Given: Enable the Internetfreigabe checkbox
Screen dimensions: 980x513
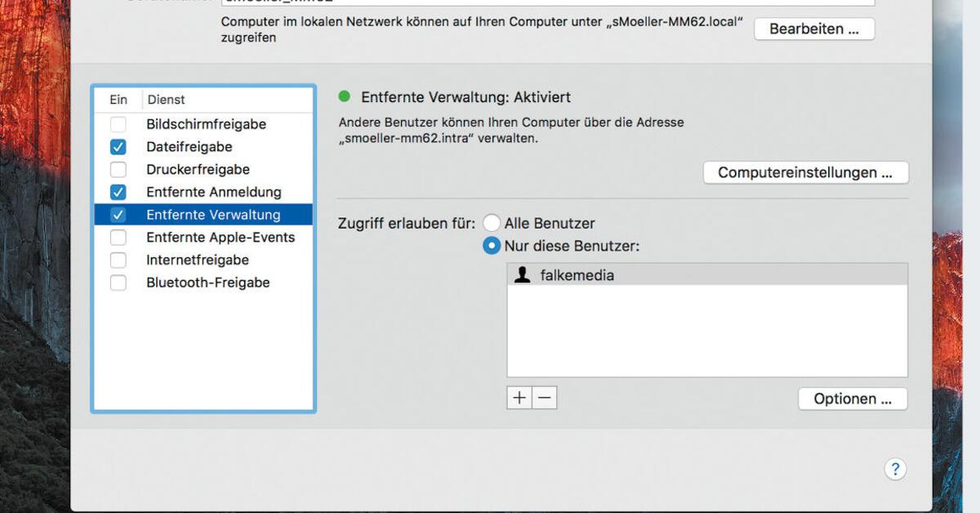Looking at the screenshot, I should click(x=118, y=260).
